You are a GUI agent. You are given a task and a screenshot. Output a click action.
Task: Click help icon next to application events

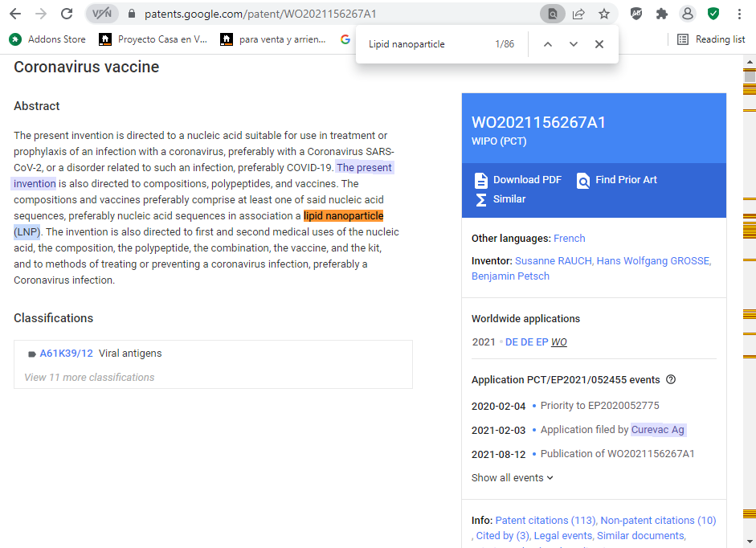[x=671, y=380]
